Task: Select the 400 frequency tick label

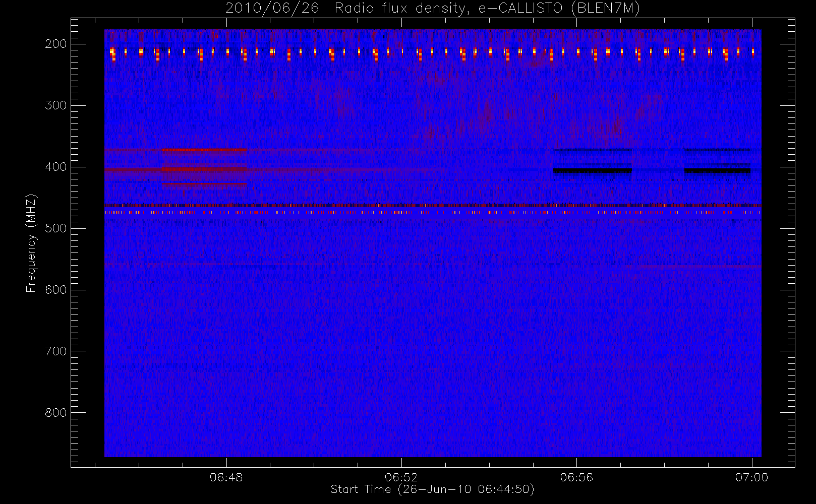Action: [56, 167]
